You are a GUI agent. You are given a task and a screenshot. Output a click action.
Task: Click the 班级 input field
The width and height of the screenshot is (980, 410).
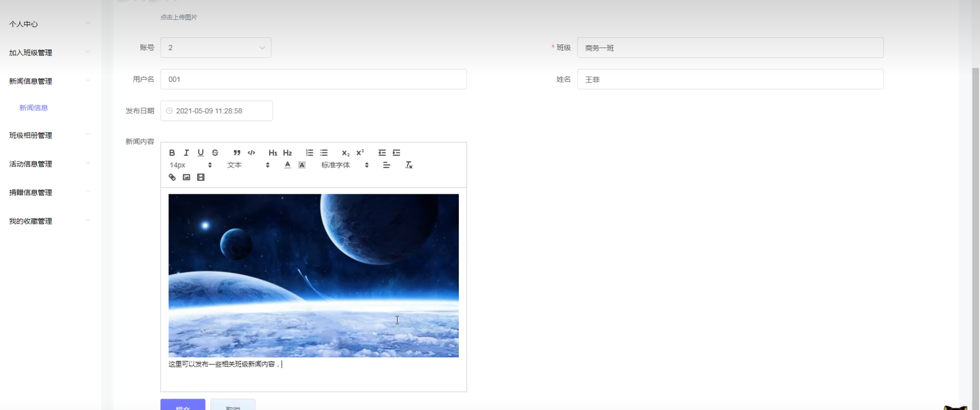click(730, 47)
